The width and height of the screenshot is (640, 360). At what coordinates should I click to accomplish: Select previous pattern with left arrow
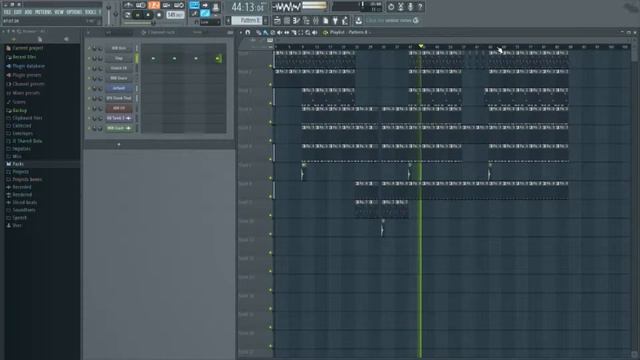point(228,20)
